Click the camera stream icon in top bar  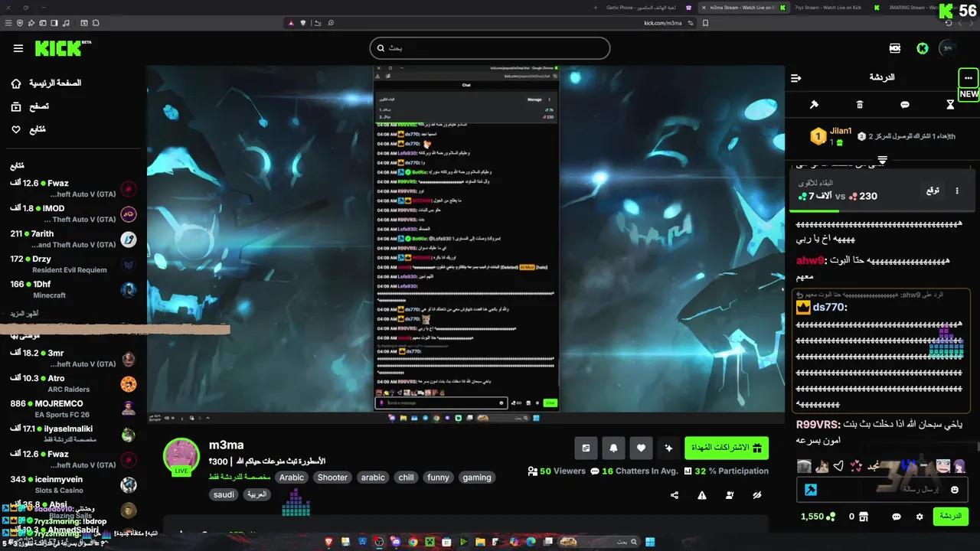pyautogui.click(x=895, y=48)
